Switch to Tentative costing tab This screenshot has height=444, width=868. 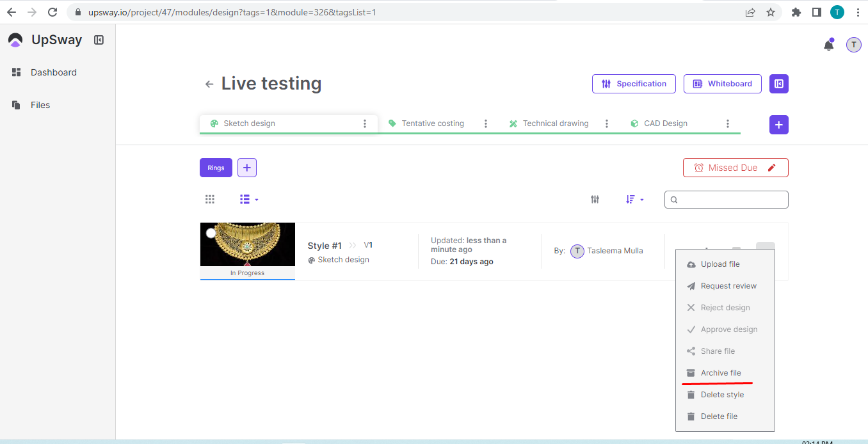pyautogui.click(x=432, y=123)
